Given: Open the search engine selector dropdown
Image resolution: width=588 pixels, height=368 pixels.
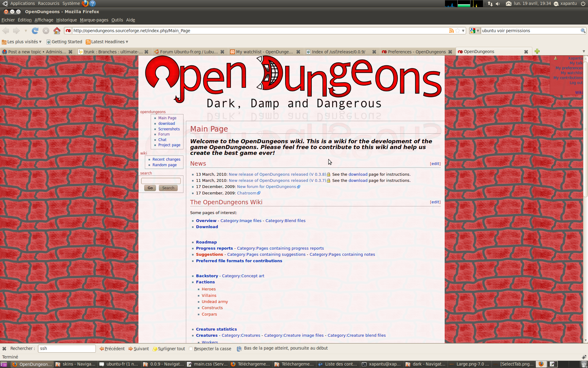Looking at the screenshot, I should pos(475,31).
